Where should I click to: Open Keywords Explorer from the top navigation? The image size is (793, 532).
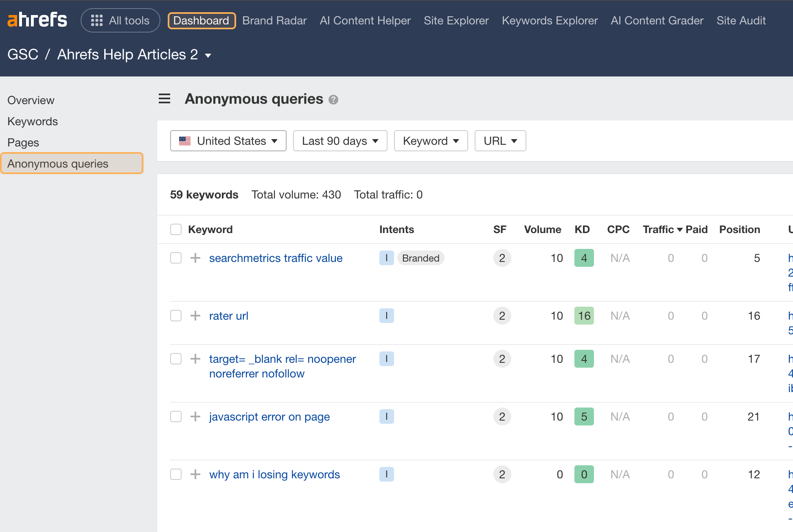550,20
